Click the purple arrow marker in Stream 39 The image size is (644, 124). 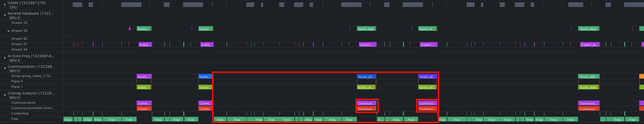coord(130,29)
